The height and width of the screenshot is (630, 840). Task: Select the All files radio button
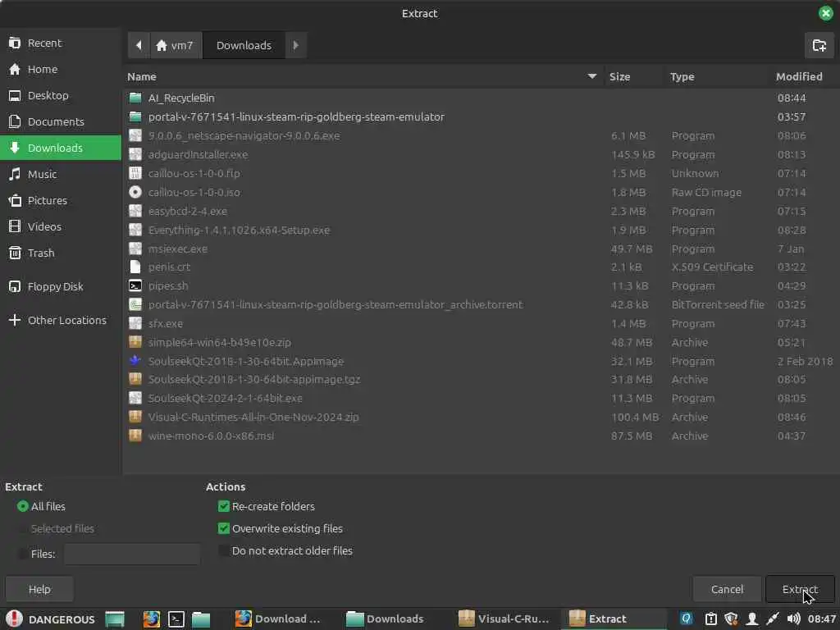point(22,506)
